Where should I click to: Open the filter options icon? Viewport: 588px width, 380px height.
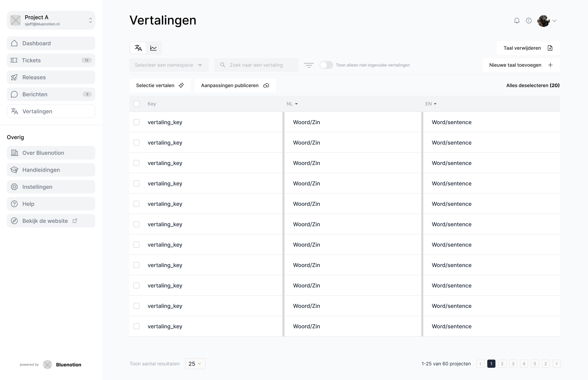point(309,65)
